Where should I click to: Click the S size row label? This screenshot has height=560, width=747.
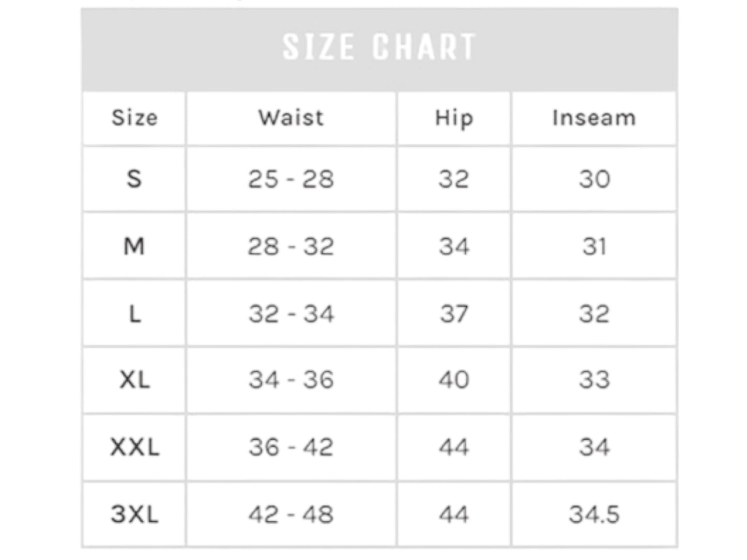pyautogui.click(x=134, y=179)
